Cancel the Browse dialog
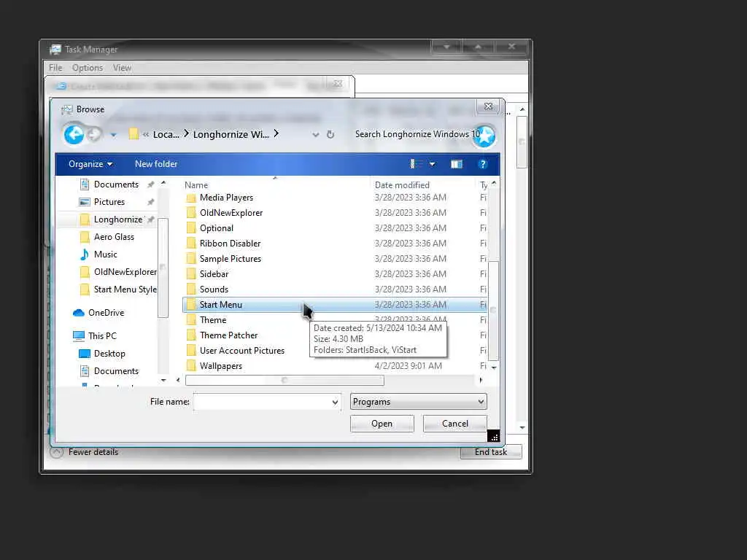The height and width of the screenshot is (560, 747). [455, 424]
